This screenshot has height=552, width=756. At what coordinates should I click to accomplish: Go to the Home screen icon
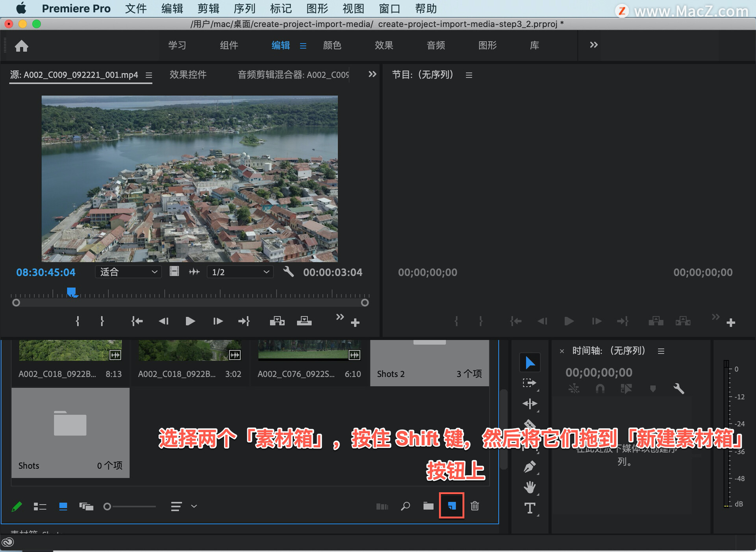click(22, 46)
